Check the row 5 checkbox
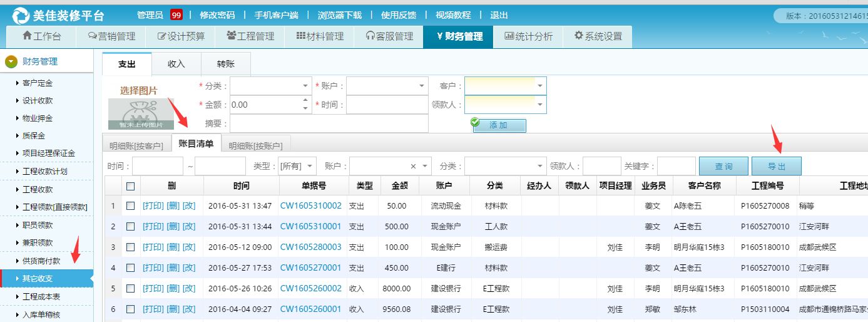868x322 pixels. pos(130,289)
